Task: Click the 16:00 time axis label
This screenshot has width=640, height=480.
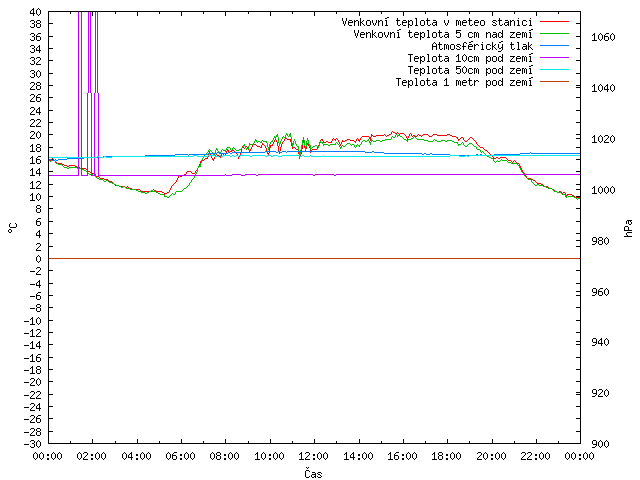Action: (x=402, y=456)
